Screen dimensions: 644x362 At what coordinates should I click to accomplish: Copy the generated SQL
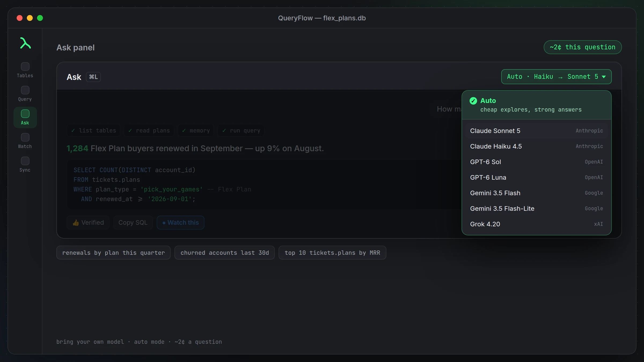[x=133, y=223]
